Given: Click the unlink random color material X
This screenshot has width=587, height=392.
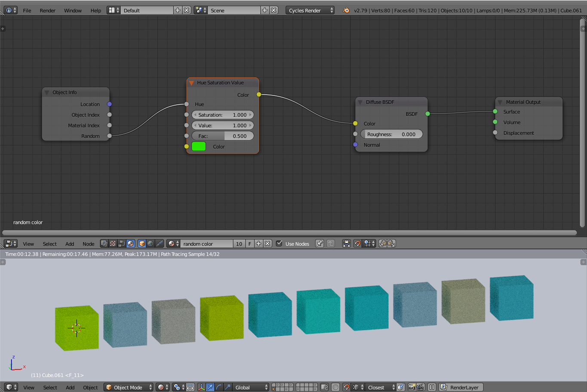Looking at the screenshot, I should [267, 244].
